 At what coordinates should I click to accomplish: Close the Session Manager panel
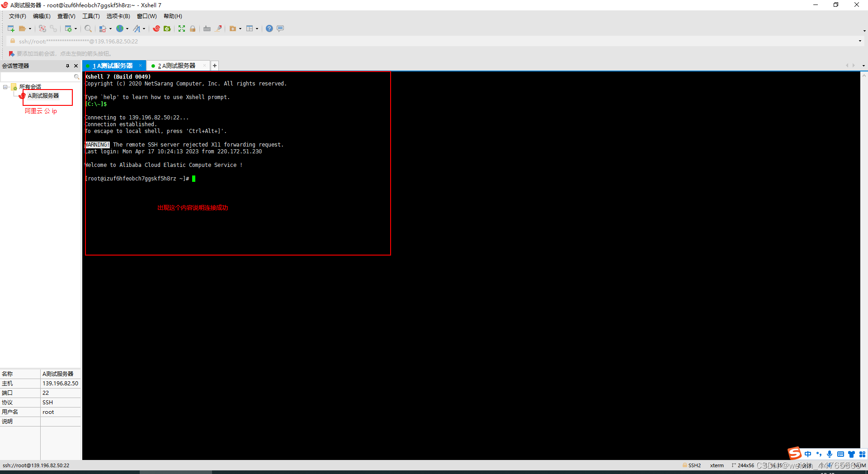click(x=76, y=66)
